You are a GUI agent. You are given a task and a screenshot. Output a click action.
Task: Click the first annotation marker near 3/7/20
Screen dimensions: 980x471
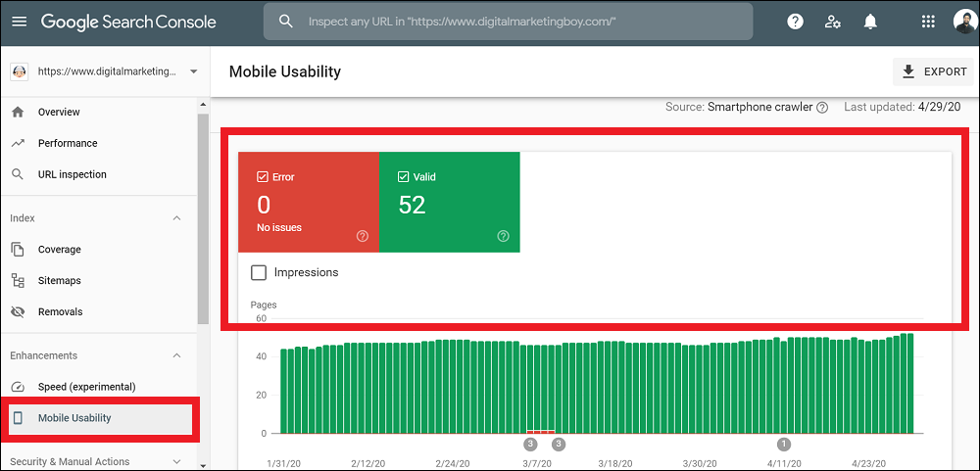coord(530,445)
